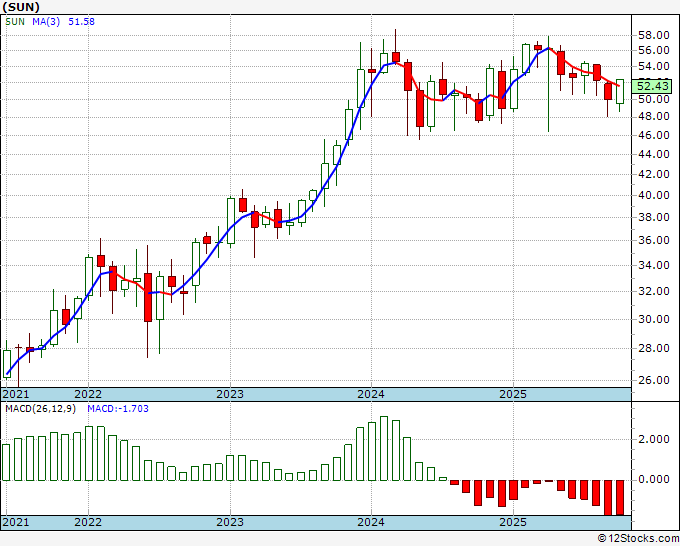Select the 54.00 price axis label
Image resolution: width=680 pixels, height=546 pixels.
[x=654, y=66]
